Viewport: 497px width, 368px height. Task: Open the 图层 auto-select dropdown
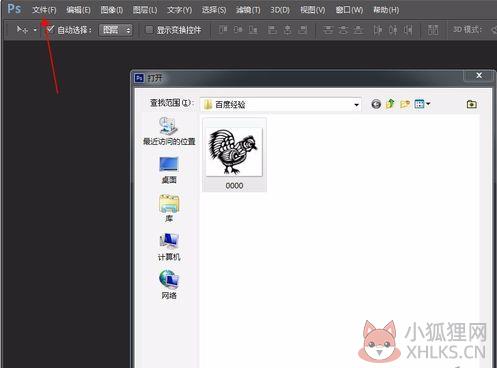click(x=116, y=30)
